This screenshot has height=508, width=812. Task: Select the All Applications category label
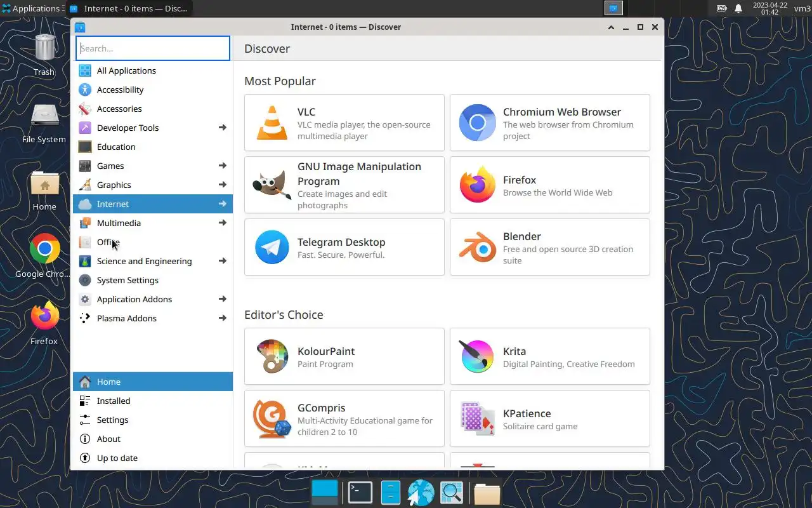[126, 70]
